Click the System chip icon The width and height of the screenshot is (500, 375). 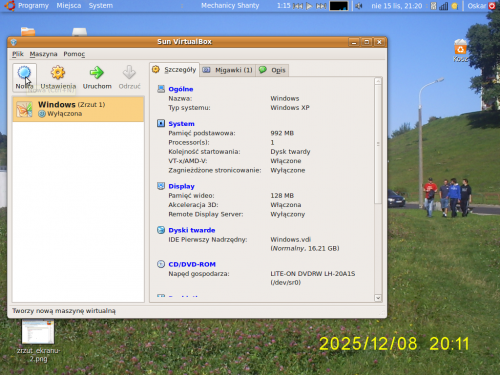pyautogui.click(x=161, y=123)
